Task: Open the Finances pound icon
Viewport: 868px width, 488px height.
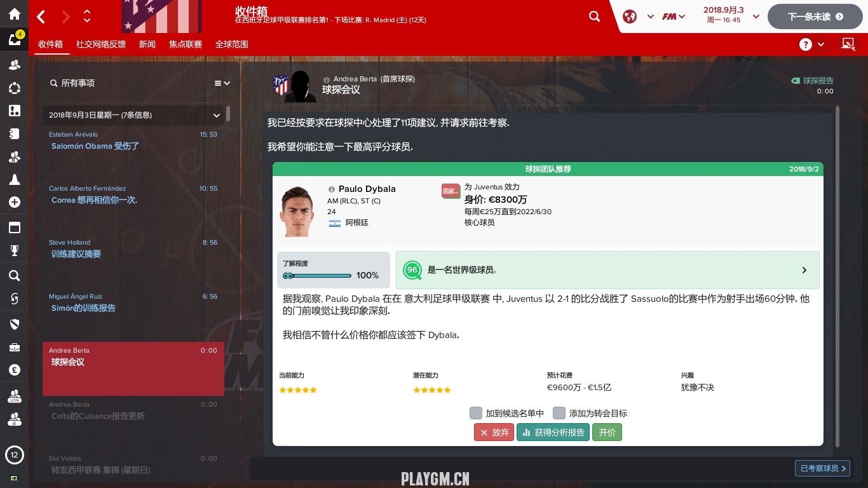Action: 14,370
